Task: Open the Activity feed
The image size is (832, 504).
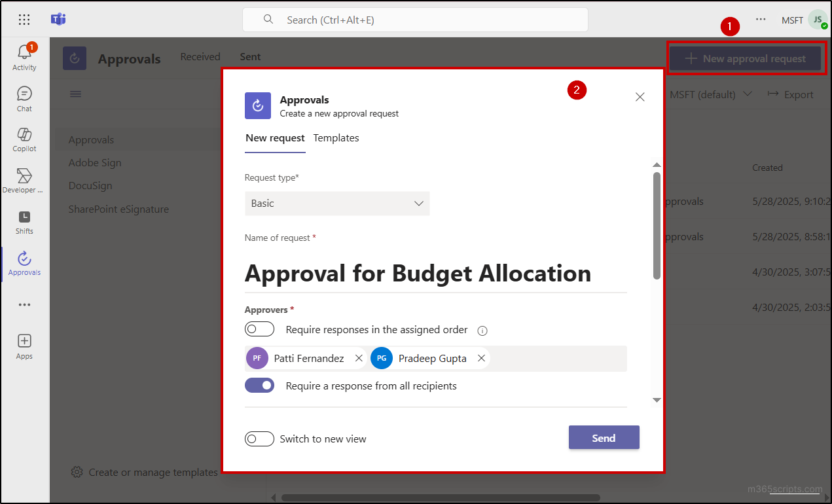Action: [x=24, y=55]
